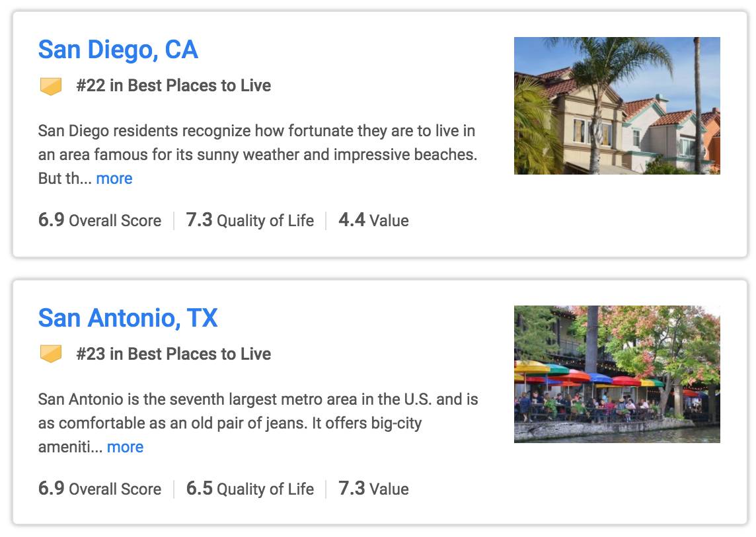
Task: Open the San Diego, CA title link
Action: pos(118,50)
